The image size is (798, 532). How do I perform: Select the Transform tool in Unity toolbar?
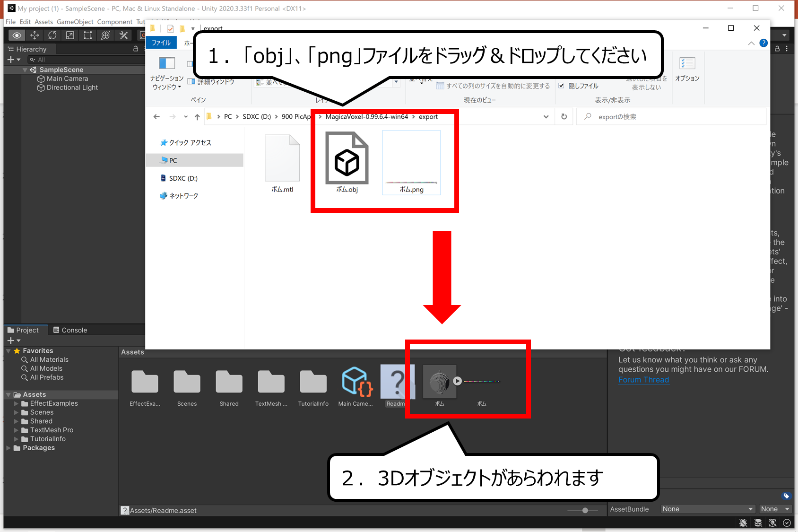tap(105, 35)
